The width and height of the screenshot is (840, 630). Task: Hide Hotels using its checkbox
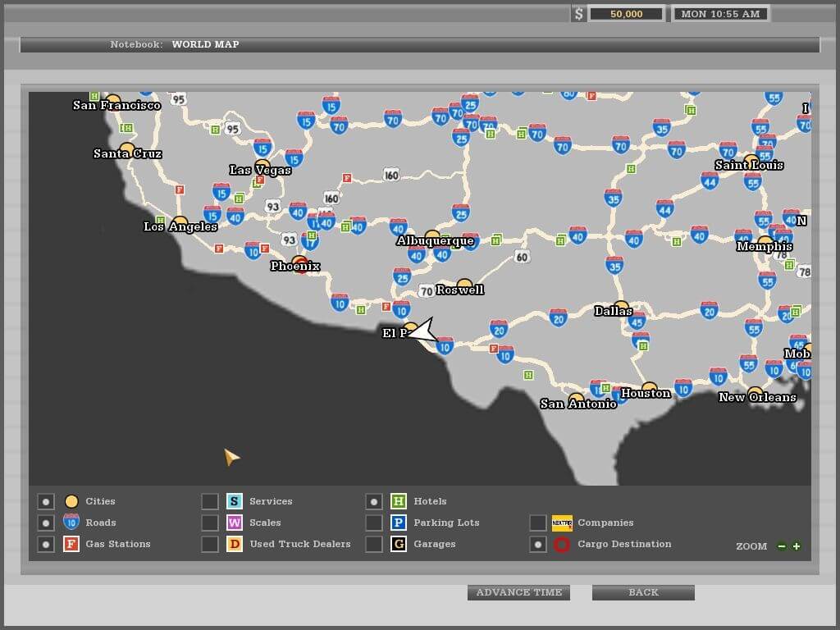(374, 501)
